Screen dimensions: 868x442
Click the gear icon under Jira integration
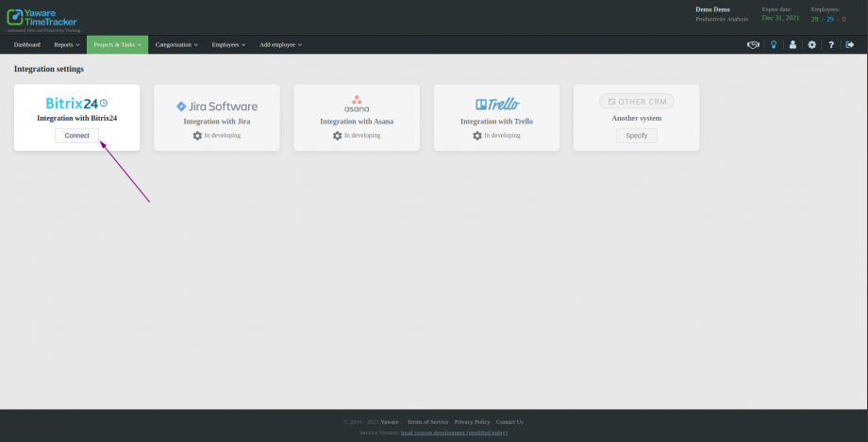197,136
